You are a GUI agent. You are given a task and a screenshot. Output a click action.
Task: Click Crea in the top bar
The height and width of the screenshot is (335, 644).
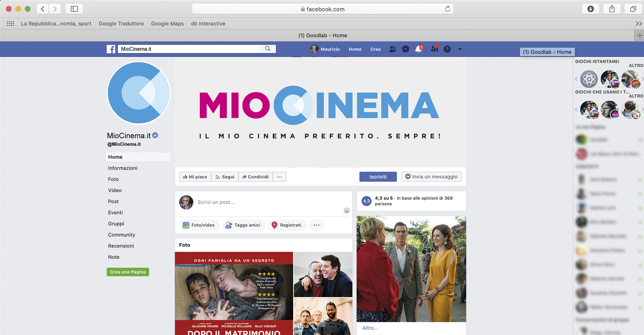point(375,49)
